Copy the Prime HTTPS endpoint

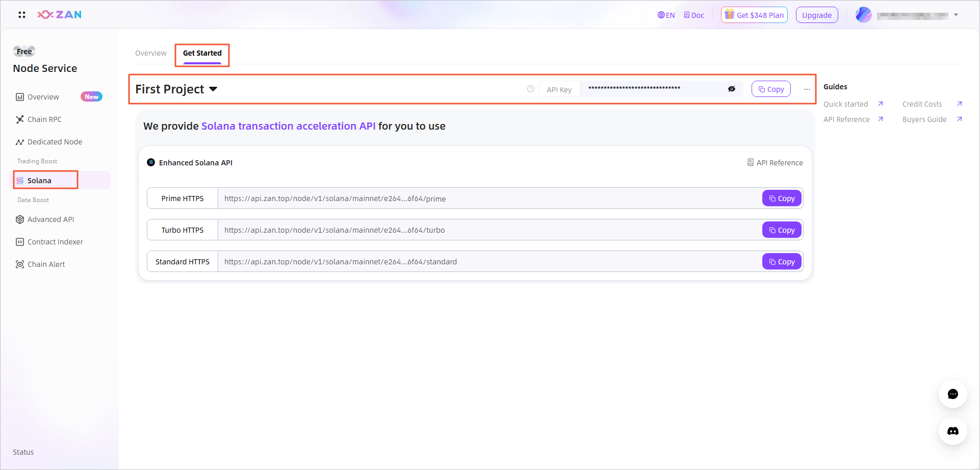782,198
